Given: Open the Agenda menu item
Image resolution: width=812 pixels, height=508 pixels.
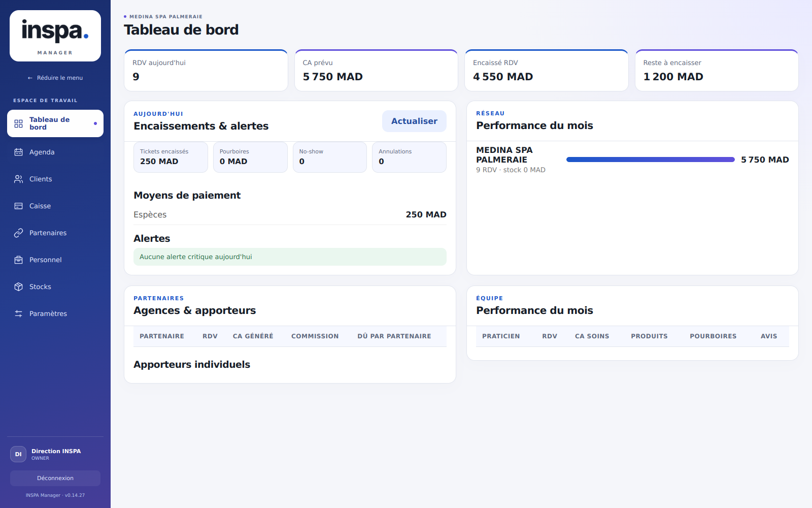Looking at the screenshot, I should click(55, 152).
